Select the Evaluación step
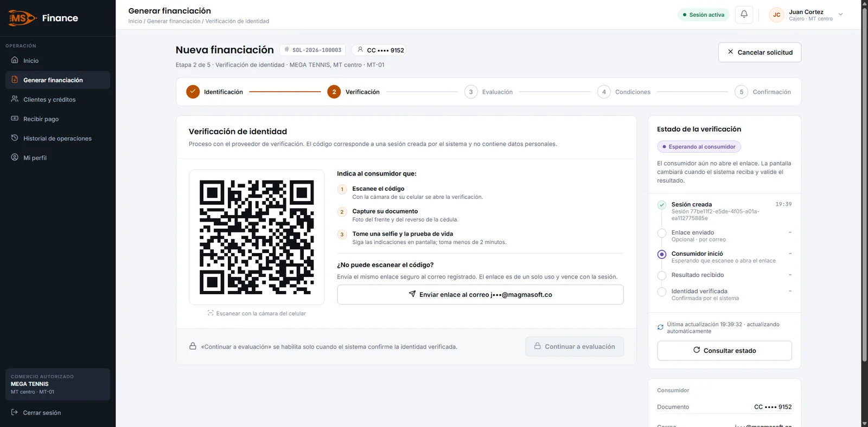The height and width of the screenshot is (427, 868). tap(488, 92)
